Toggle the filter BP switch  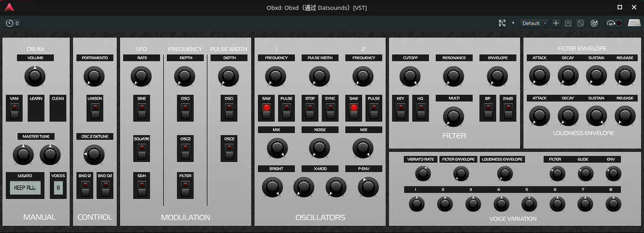(x=487, y=111)
